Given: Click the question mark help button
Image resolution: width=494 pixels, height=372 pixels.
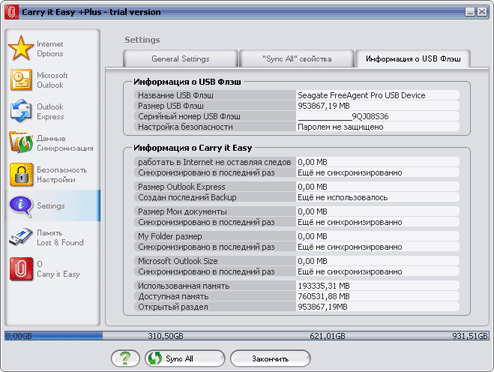Looking at the screenshot, I should pyautogui.click(x=125, y=358).
